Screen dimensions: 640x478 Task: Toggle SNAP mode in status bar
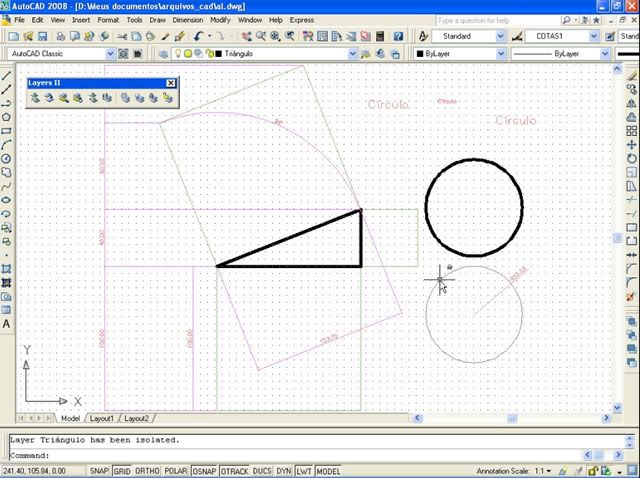tap(99, 470)
